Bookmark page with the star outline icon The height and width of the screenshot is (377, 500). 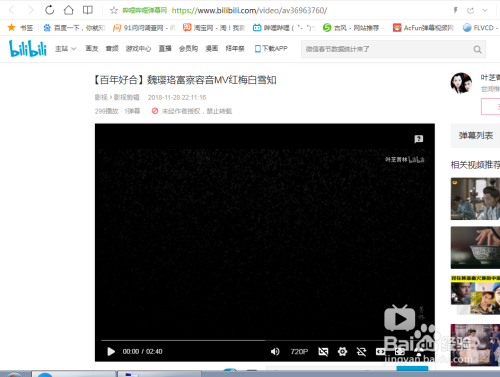click(x=114, y=10)
